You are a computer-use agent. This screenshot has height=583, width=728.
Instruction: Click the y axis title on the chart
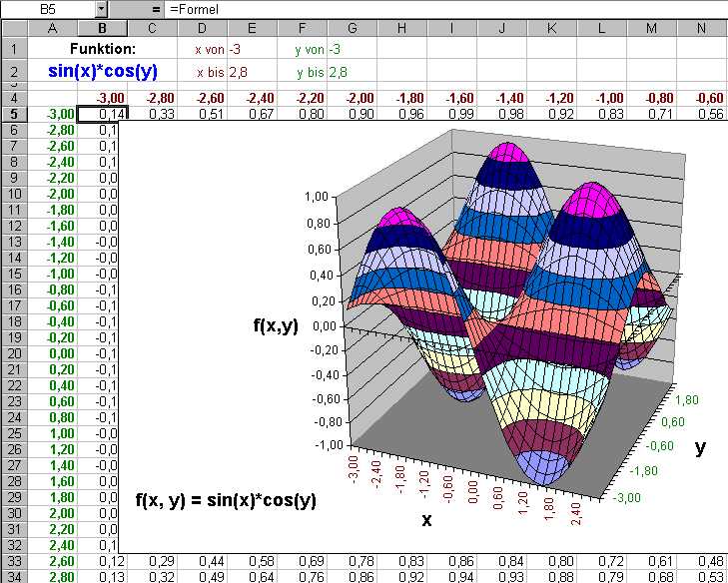699,448
